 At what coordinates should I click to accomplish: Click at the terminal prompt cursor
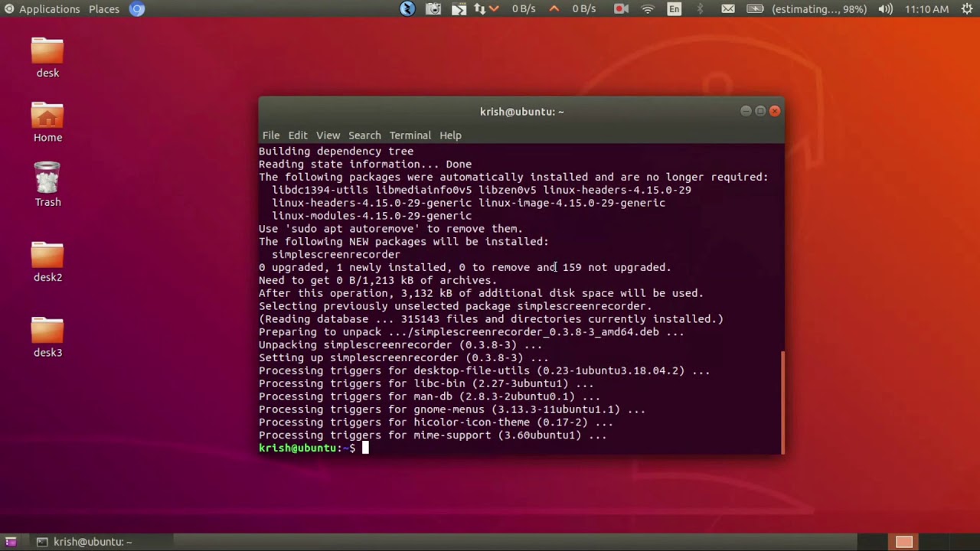365,448
